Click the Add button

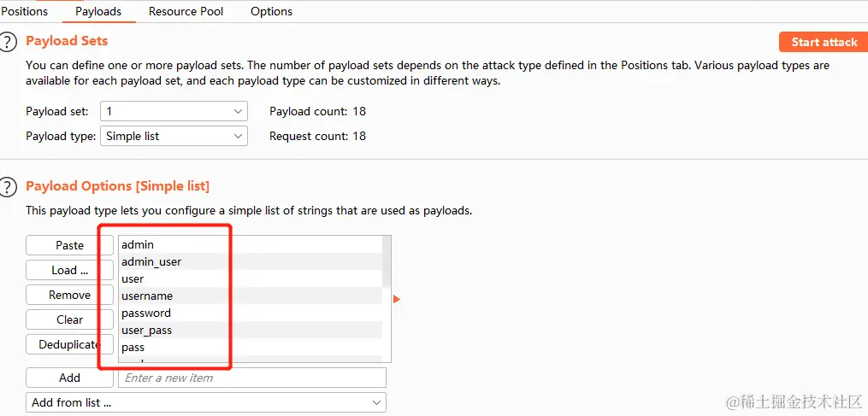69,378
